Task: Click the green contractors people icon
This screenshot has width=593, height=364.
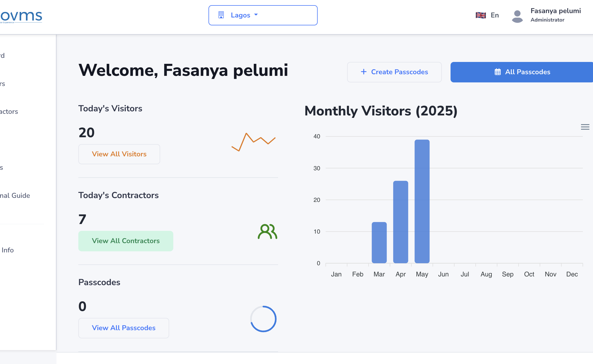Action: (267, 232)
